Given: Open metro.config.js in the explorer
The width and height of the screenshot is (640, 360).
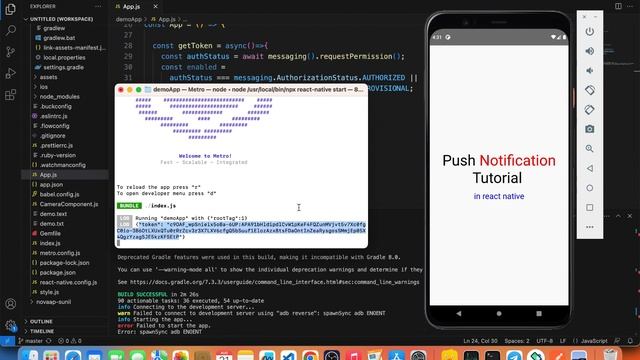Looking at the screenshot, I should pyautogui.click(x=60, y=253).
